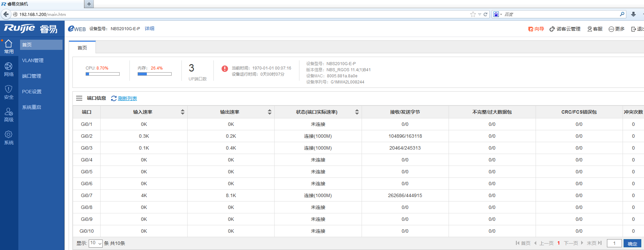
Task: Click the refresh arrows icon beside 刷新列表
Action: (x=114, y=98)
